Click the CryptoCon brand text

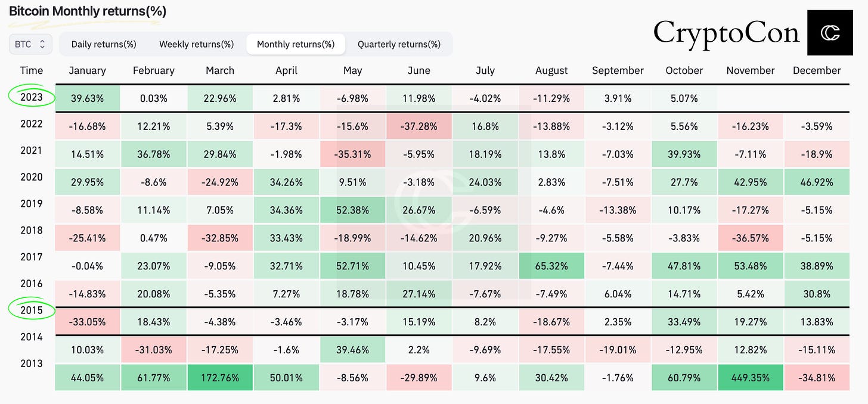726,32
